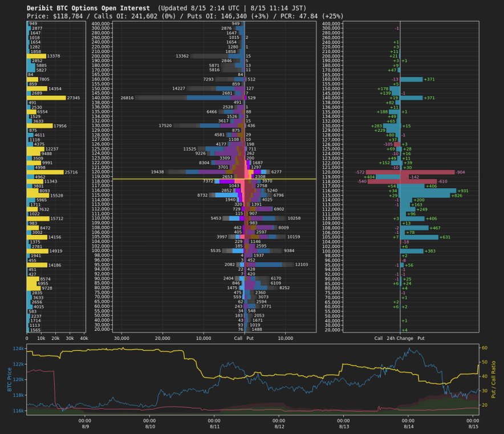Viewport: 504px width, 434px height.
Task: Click the "19438" call open interest value
Action: point(157,172)
